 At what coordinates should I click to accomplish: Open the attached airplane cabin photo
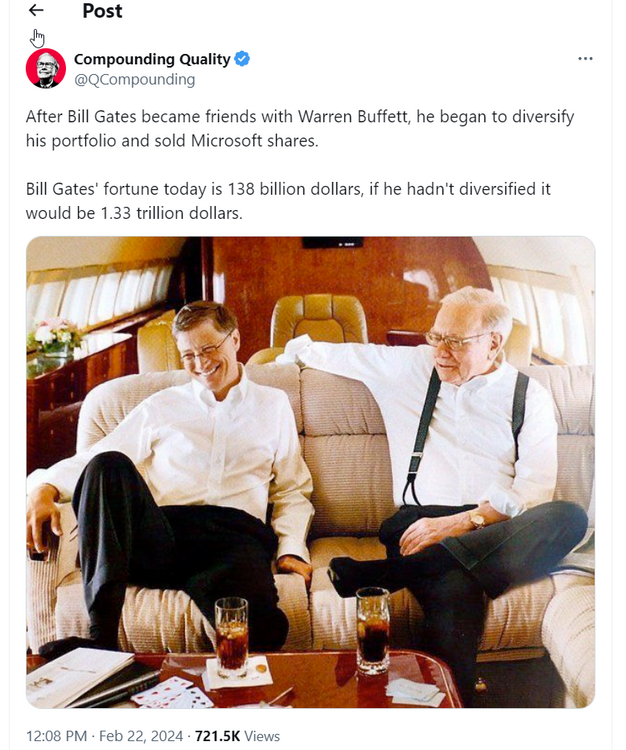310,472
